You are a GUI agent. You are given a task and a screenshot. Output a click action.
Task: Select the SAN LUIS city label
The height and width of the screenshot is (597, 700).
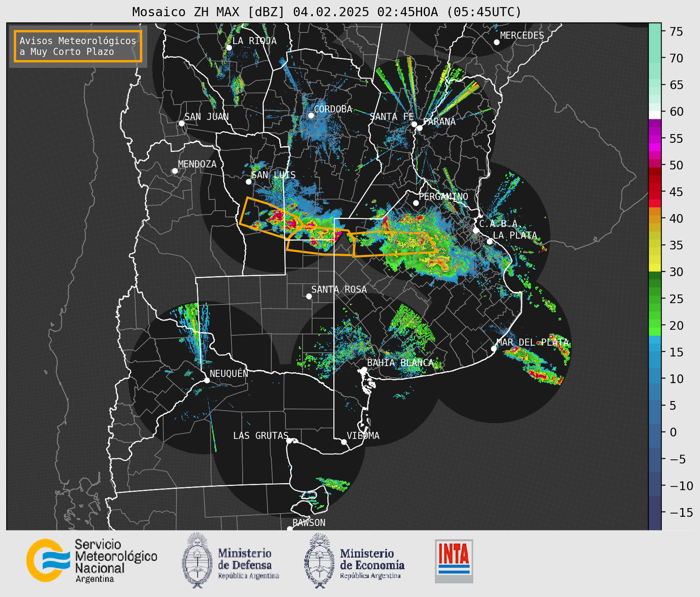tap(274, 175)
